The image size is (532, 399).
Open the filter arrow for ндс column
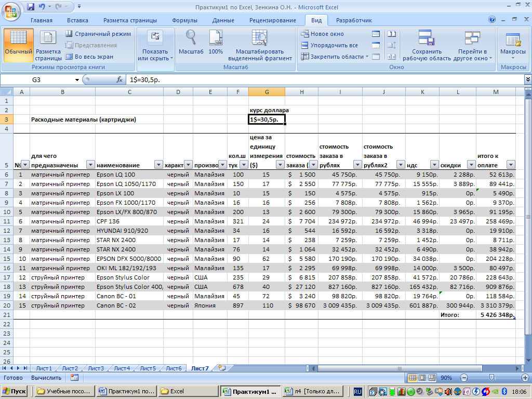(x=434, y=165)
